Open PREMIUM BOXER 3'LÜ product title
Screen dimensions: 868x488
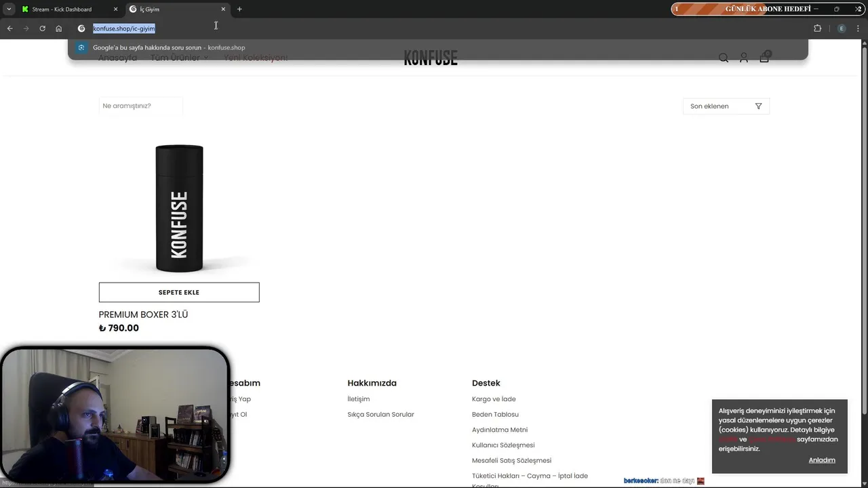(x=143, y=314)
